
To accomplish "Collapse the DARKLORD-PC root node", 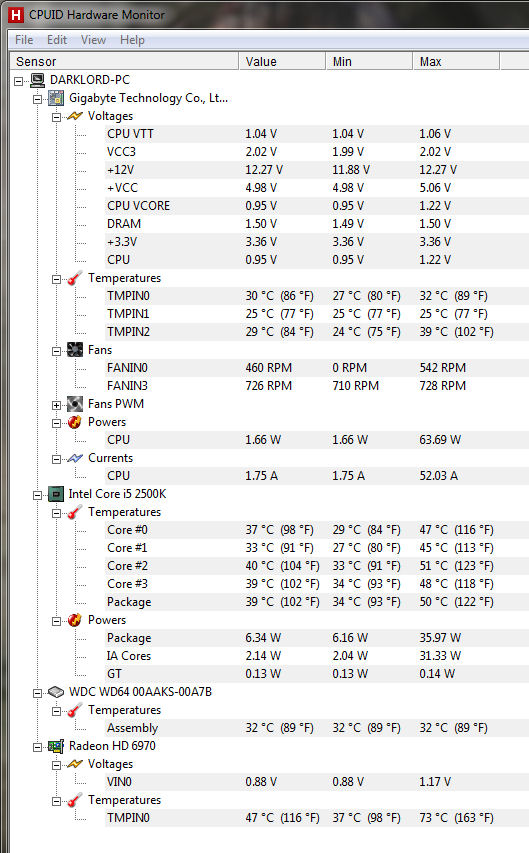I will click(19, 82).
